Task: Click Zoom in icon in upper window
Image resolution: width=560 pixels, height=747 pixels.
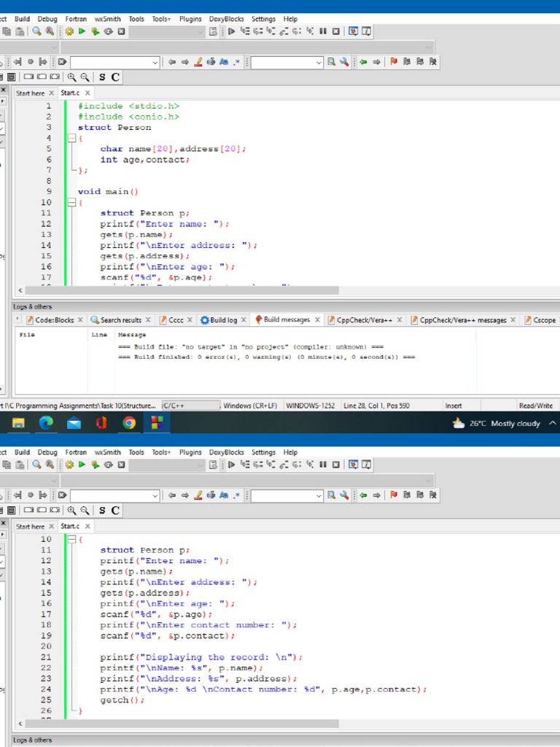Action: (71, 77)
